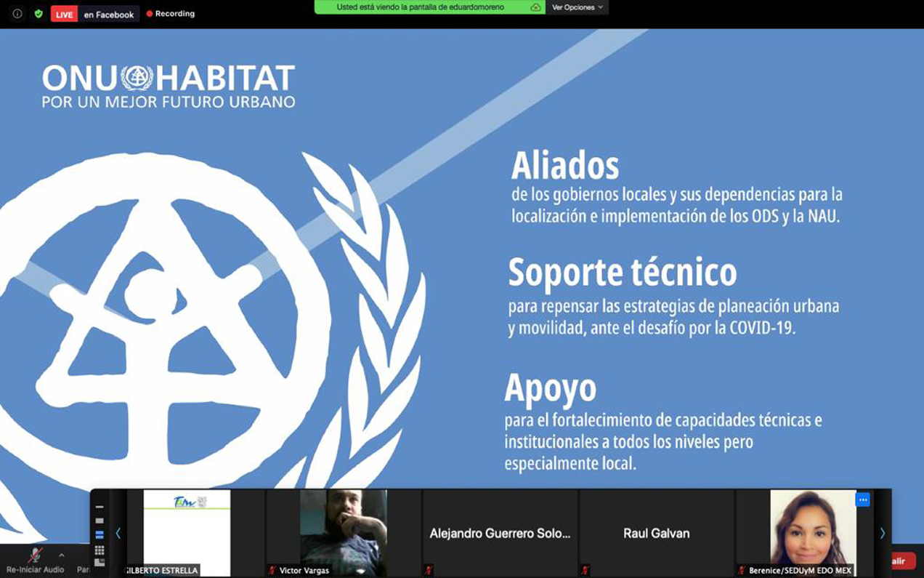Select the Raul Galvan participant tile
Screen dimensions: 924x578
coord(656,533)
